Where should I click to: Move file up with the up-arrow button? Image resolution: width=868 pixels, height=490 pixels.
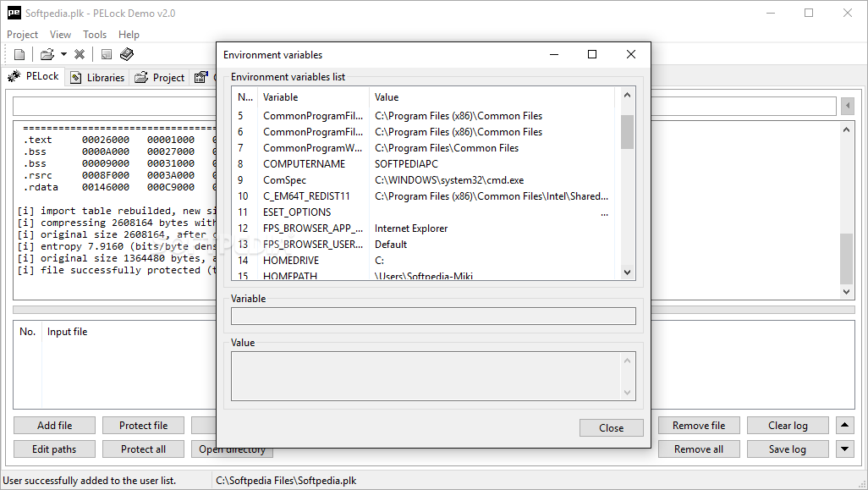point(845,425)
